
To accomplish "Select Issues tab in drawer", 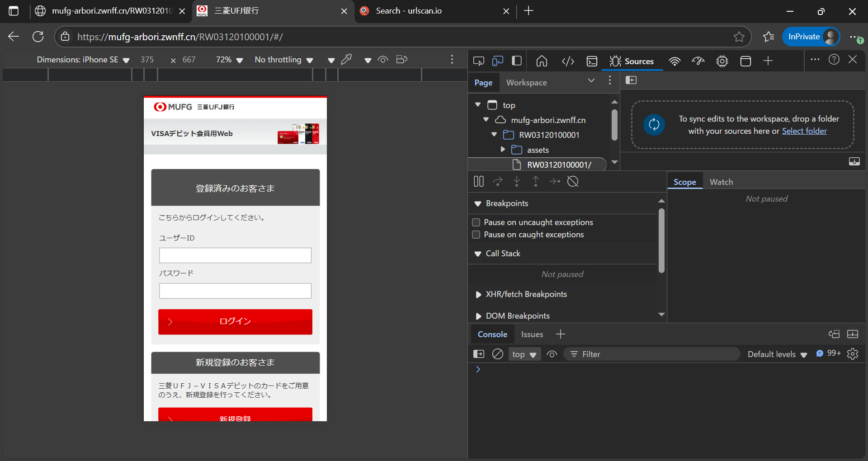I will [x=532, y=334].
